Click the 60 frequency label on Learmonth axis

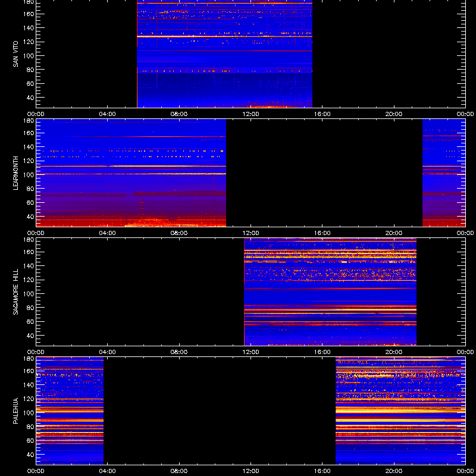31,202
